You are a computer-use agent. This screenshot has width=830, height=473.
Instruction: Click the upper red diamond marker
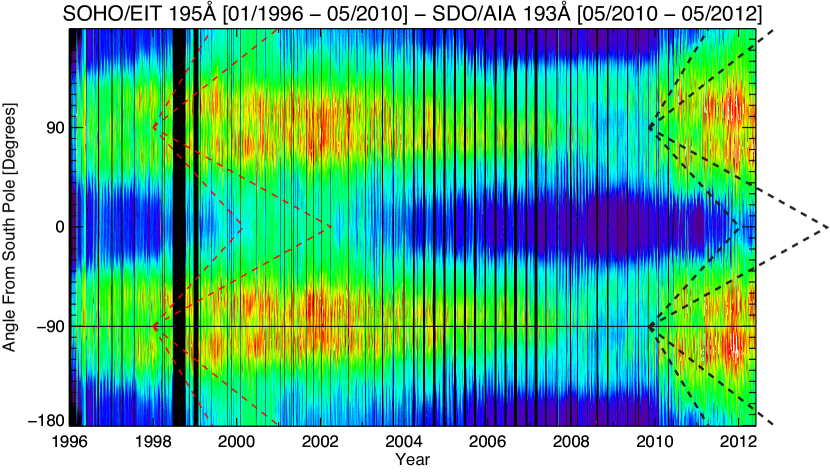coord(155,127)
